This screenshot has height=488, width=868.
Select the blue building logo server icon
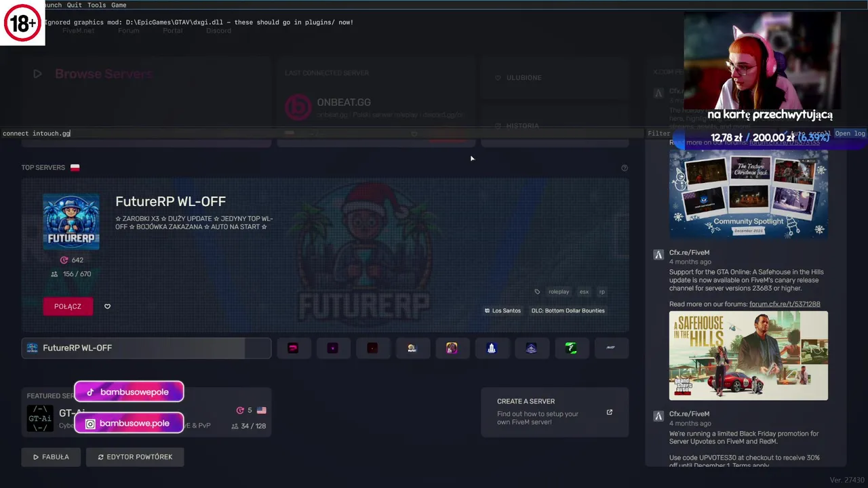point(492,348)
